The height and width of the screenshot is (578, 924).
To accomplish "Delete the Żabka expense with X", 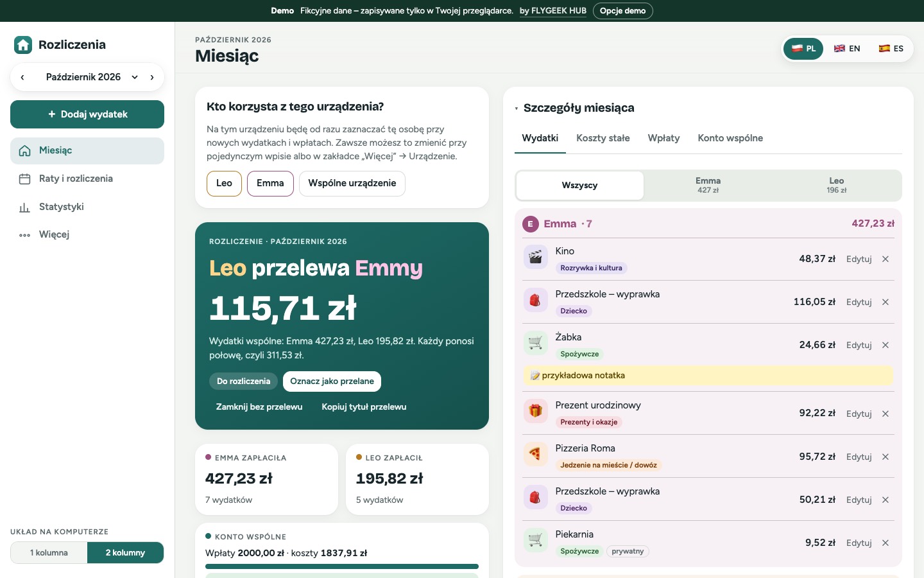I will tap(886, 346).
